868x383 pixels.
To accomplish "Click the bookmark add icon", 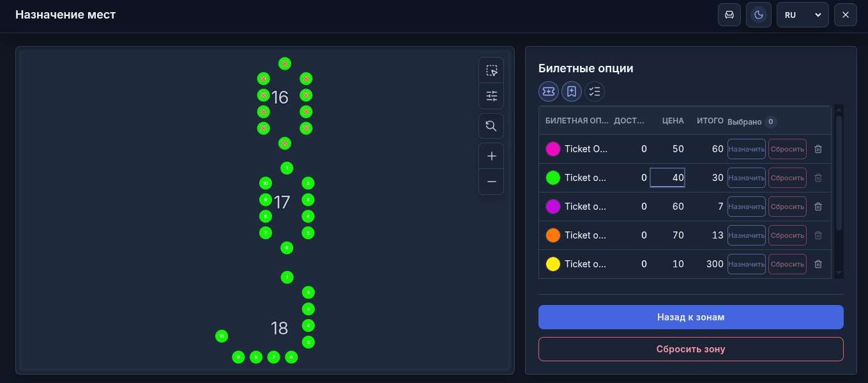I will [572, 91].
